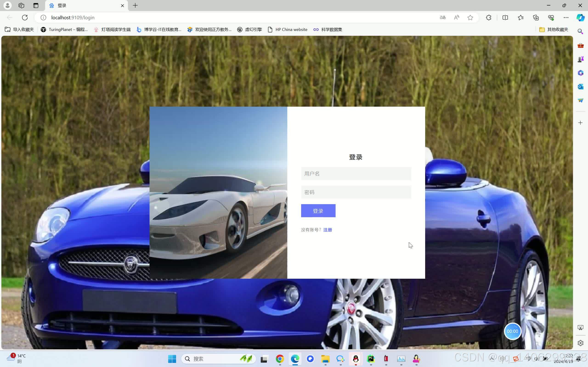This screenshot has height=367, width=588.
Task: Click the browser refresh button
Action: 25,17
